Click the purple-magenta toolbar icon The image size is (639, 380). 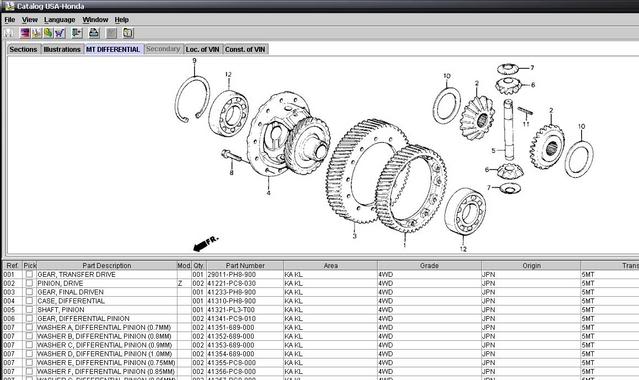point(25,33)
